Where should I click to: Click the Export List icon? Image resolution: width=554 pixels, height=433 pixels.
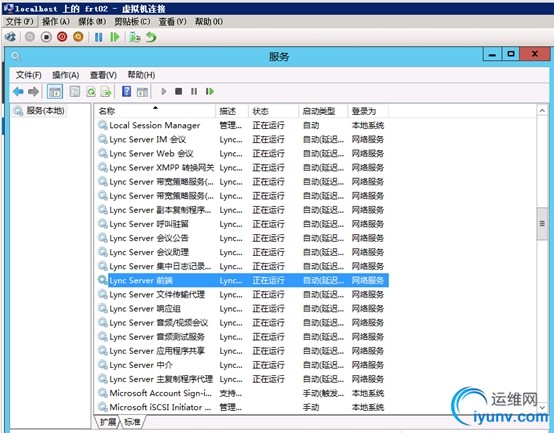[106, 92]
